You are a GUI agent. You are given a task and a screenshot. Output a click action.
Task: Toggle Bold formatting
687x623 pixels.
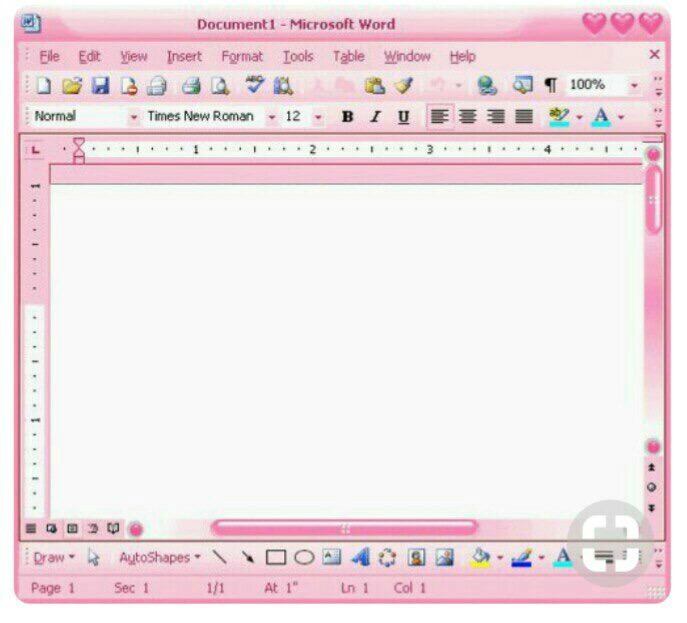pyautogui.click(x=347, y=117)
